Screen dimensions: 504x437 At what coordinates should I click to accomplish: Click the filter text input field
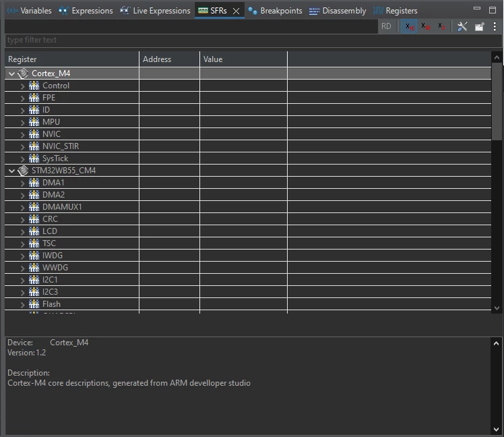[x=253, y=40]
